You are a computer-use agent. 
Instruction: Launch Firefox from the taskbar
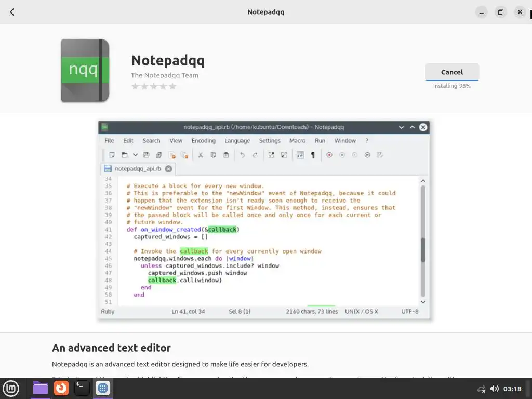pyautogui.click(x=61, y=388)
